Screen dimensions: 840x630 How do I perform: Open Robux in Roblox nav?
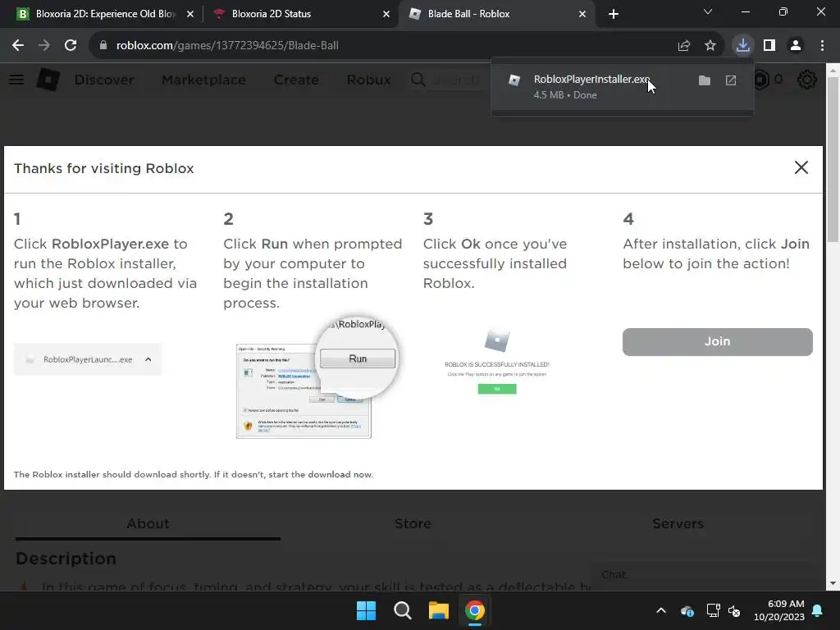[368, 80]
